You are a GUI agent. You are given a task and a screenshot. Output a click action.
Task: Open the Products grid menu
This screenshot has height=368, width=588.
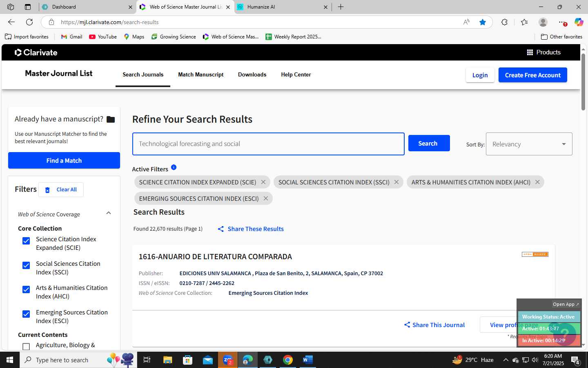(x=543, y=52)
